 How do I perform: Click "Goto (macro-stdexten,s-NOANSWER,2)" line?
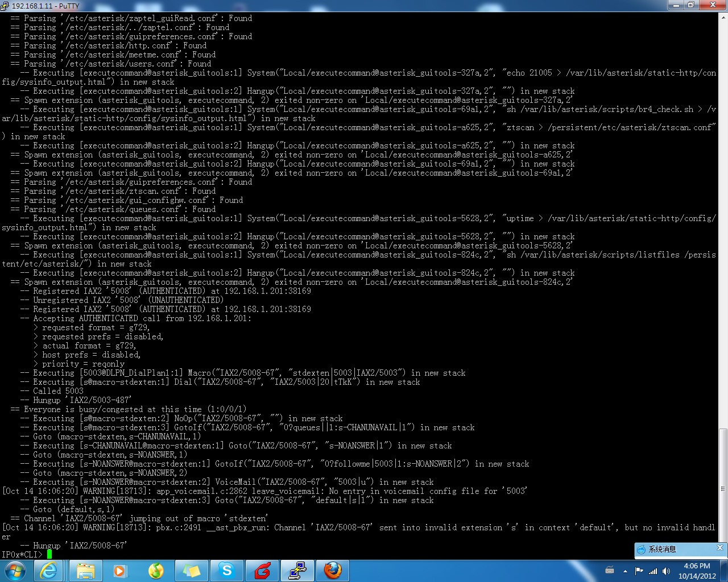coord(104,473)
